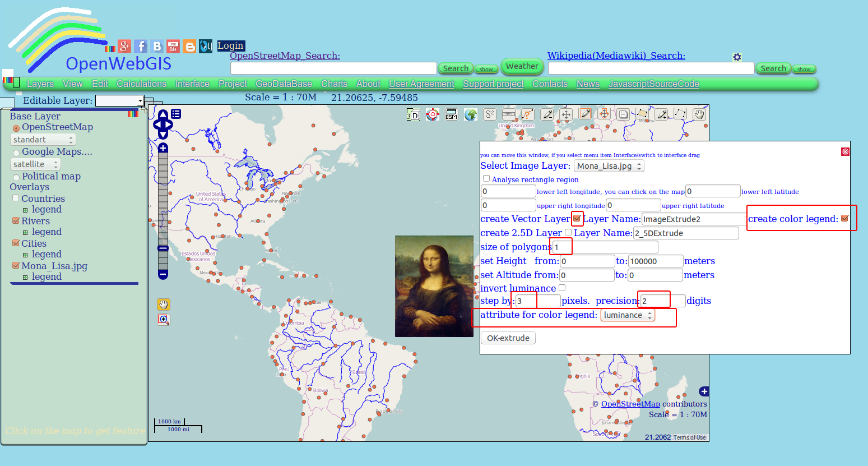Screen dimensions: 868x466
Task: Click the red target geolocation icon
Action: [432, 115]
